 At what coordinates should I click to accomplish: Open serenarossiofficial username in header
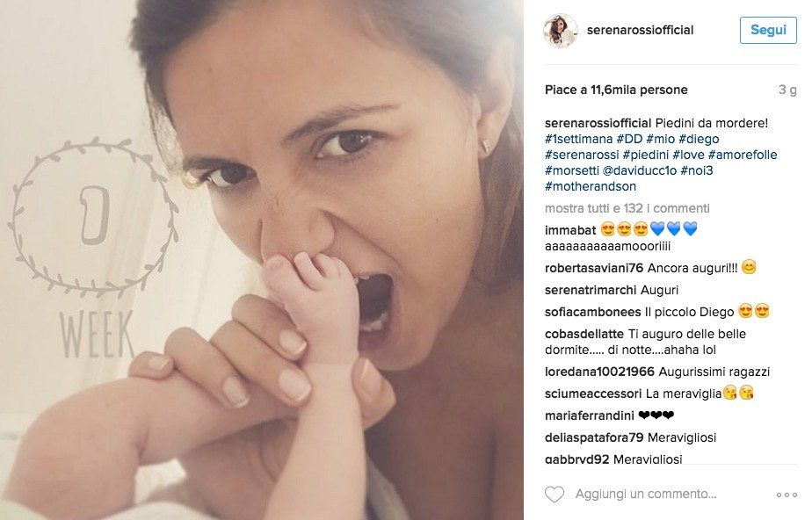[x=640, y=30]
